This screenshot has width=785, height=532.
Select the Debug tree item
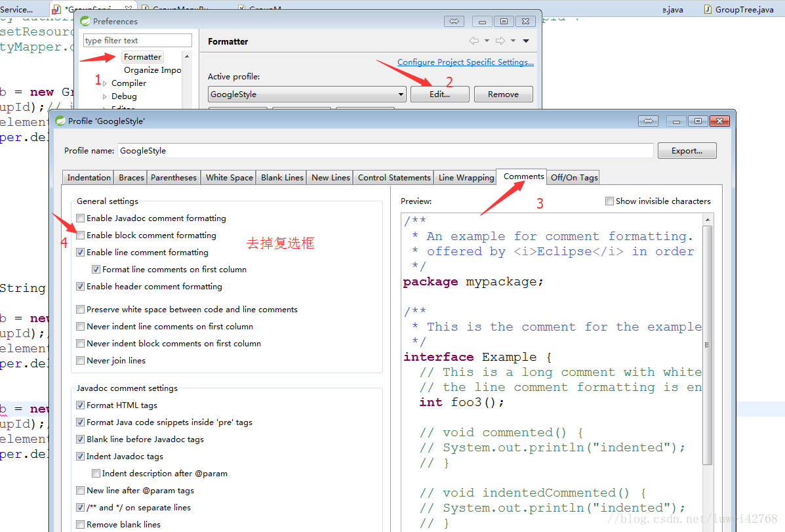point(124,96)
